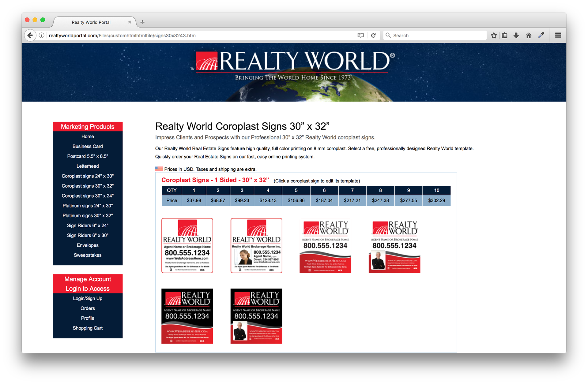Select red wave sign template with agent photo
This screenshot has width=588, height=384.
pos(394,245)
